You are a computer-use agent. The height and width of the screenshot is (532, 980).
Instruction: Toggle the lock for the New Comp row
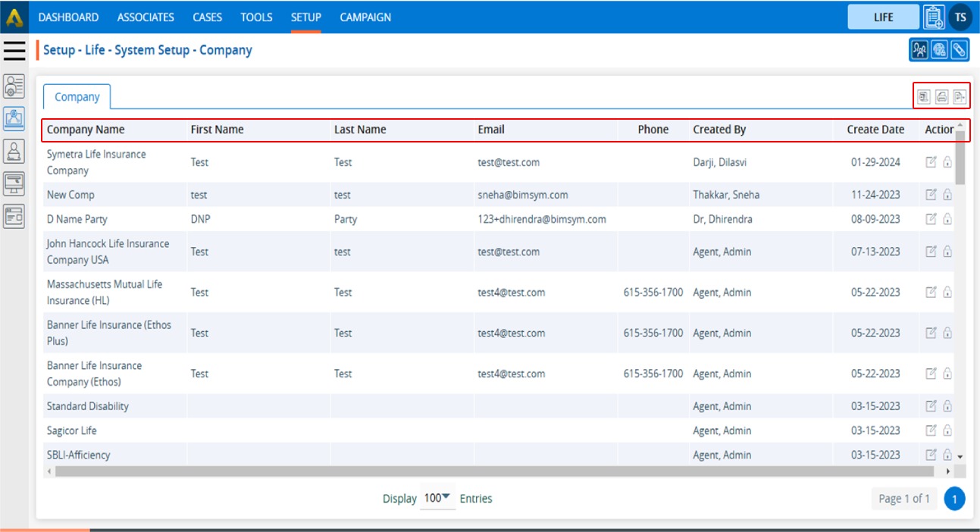pos(947,195)
